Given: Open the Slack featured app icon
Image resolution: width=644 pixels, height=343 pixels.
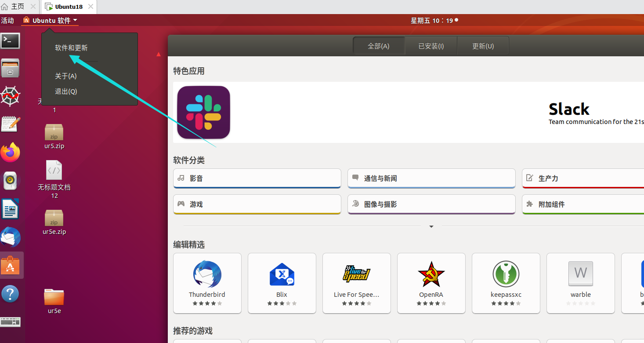Looking at the screenshot, I should (x=203, y=112).
